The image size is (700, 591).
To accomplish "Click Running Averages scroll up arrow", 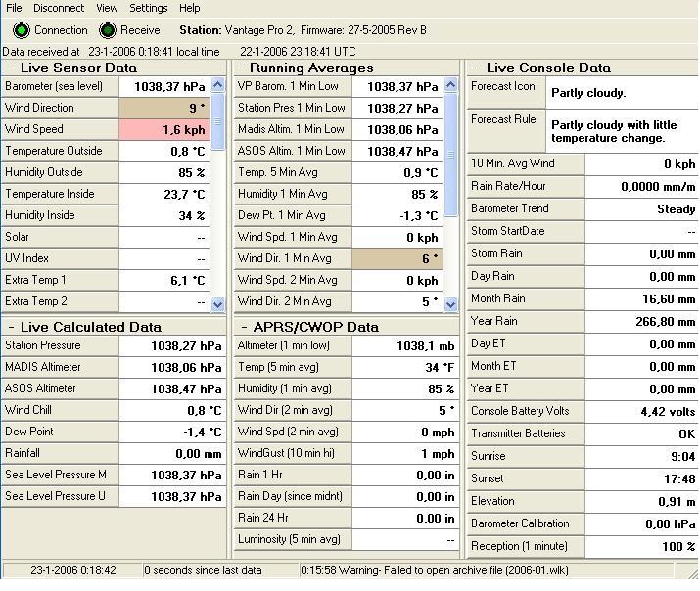I will click(451, 85).
